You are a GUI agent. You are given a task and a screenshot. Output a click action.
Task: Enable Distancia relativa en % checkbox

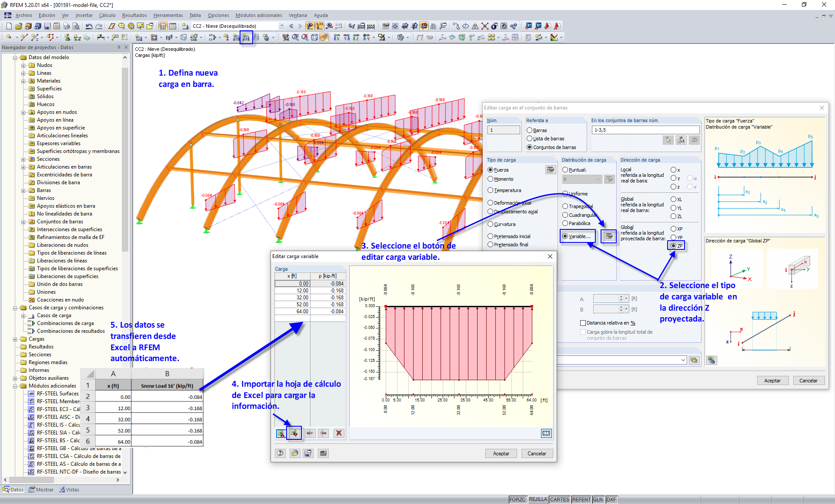point(583,323)
